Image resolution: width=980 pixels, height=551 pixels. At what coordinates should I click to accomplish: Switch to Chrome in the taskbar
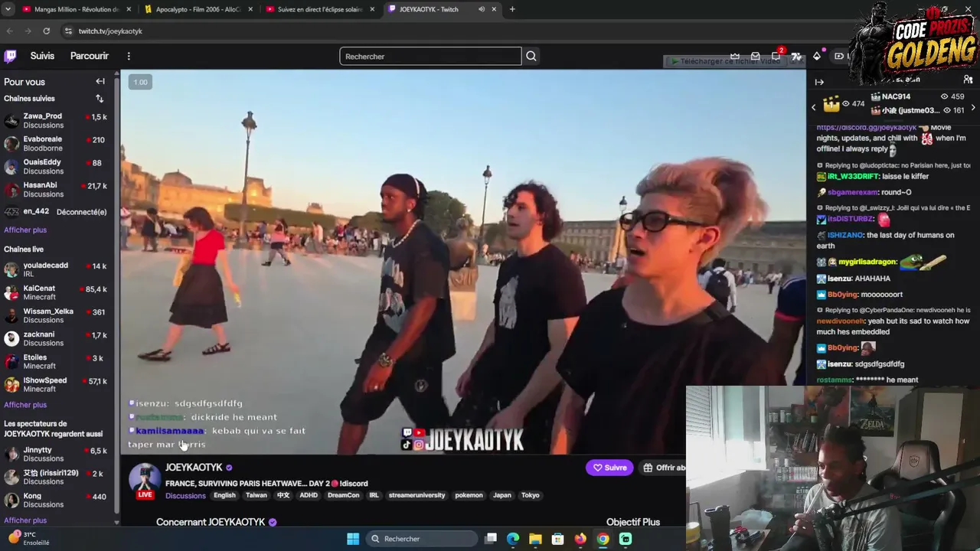click(x=603, y=539)
